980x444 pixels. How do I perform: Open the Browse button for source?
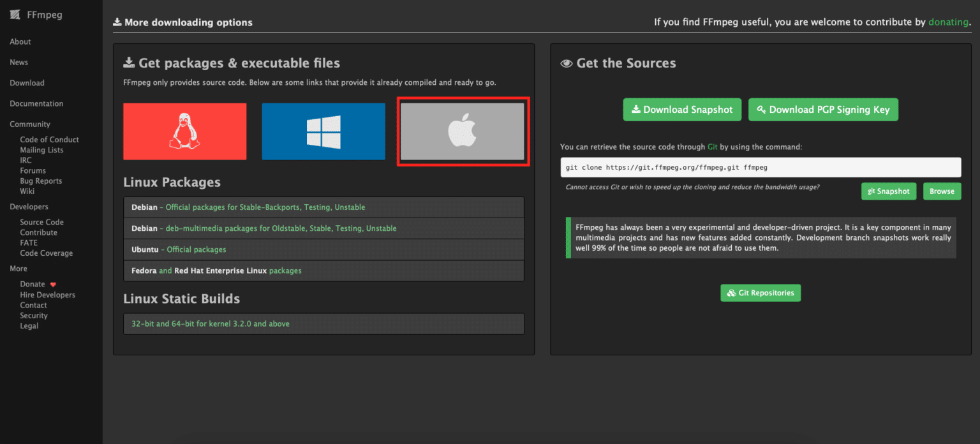[941, 191]
